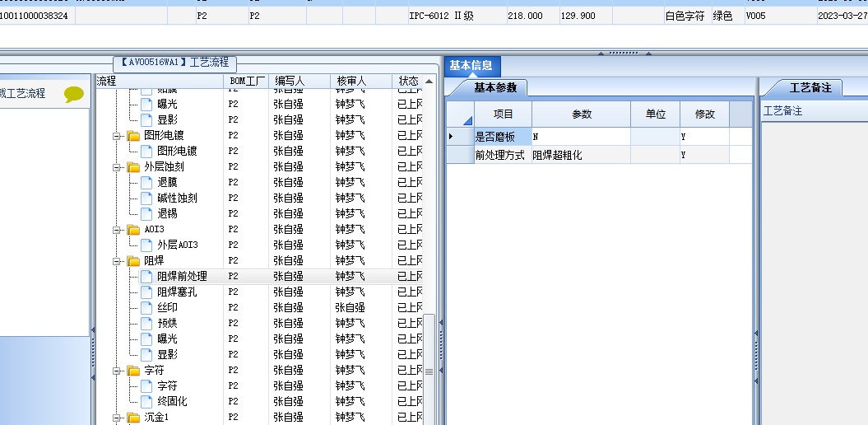The height and width of the screenshot is (425, 868).
Task: Click the document icon for 图形电镀 step
Action: click(x=146, y=152)
